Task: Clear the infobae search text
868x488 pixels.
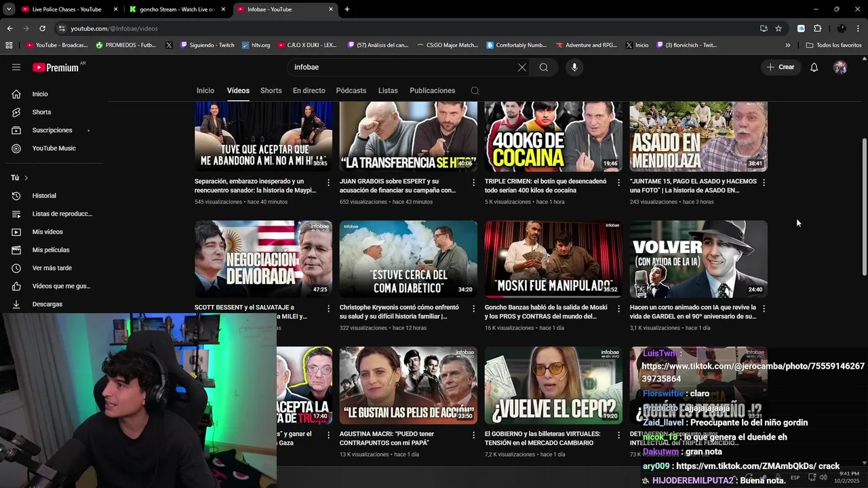Action: [x=521, y=67]
